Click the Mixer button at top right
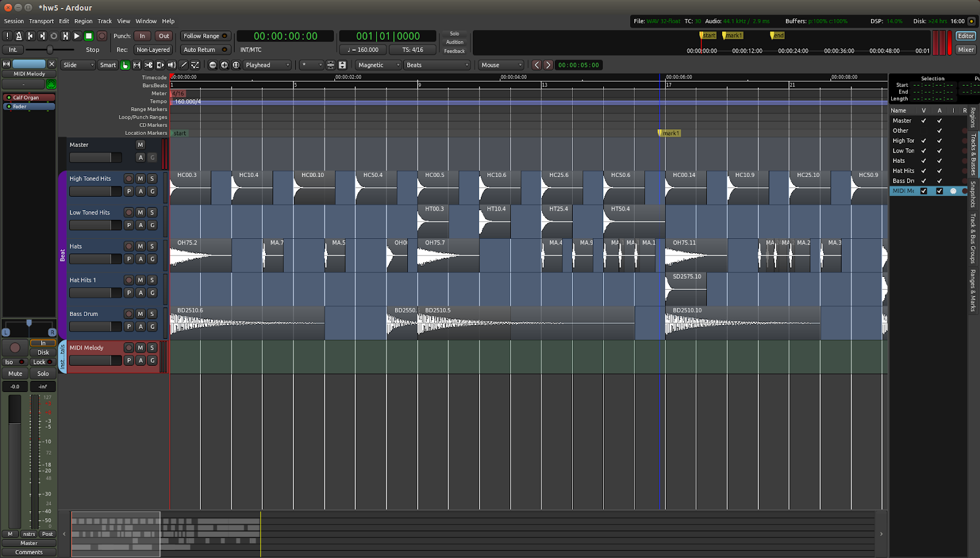This screenshot has width=980, height=558. [x=965, y=49]
